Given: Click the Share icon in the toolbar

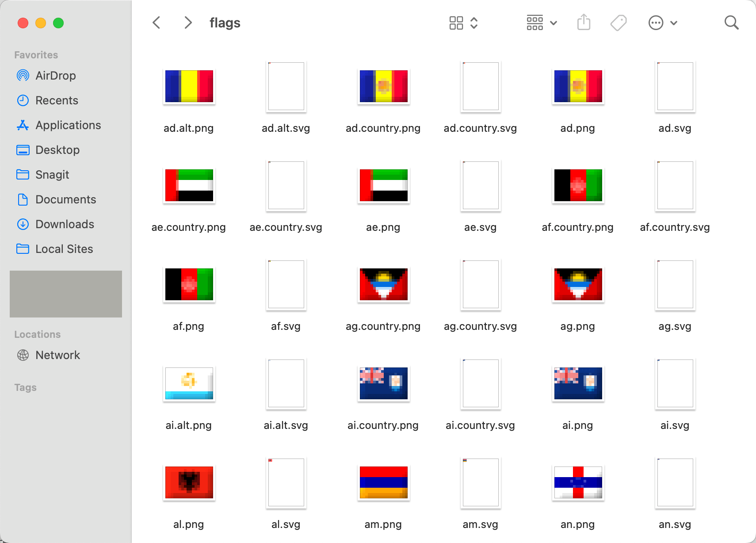Looking at the screenshot, I should pos(584,22).
